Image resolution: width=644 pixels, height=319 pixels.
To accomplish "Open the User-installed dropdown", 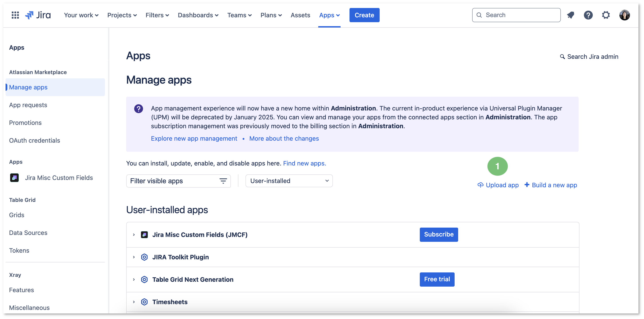I will pos(289,181).
